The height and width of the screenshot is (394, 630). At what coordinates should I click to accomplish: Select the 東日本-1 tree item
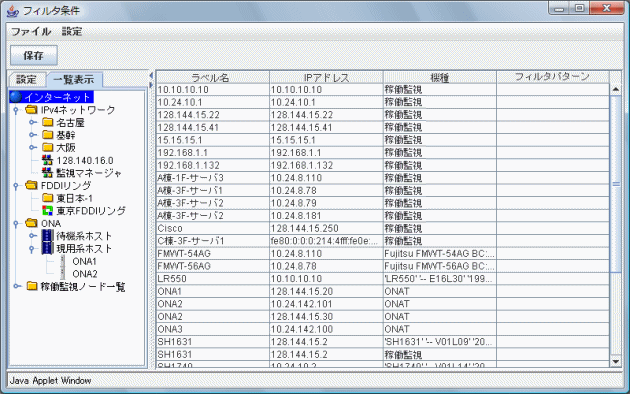(74, 198)
